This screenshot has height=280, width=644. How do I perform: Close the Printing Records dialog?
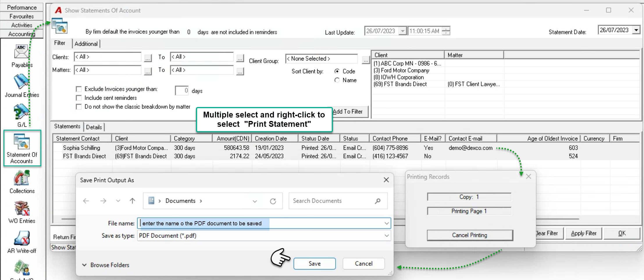point(529,176)
